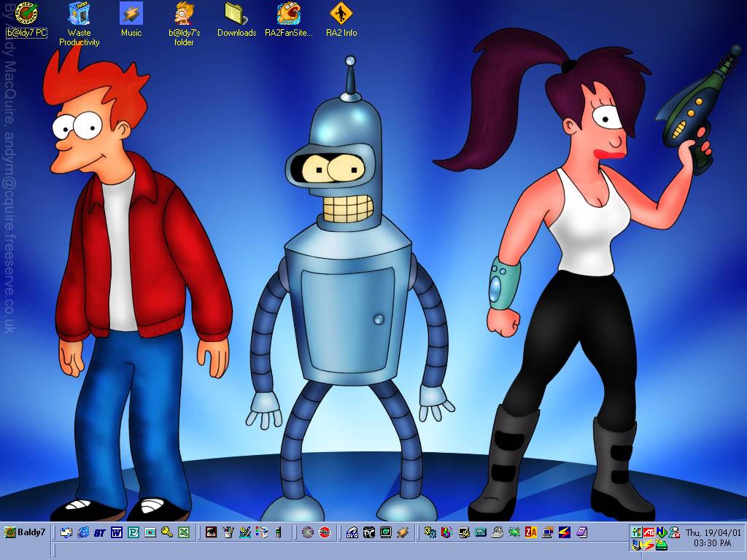Click the Baldy7 start button
This screenshot has height=560, width=747.
tap(26, 532)
